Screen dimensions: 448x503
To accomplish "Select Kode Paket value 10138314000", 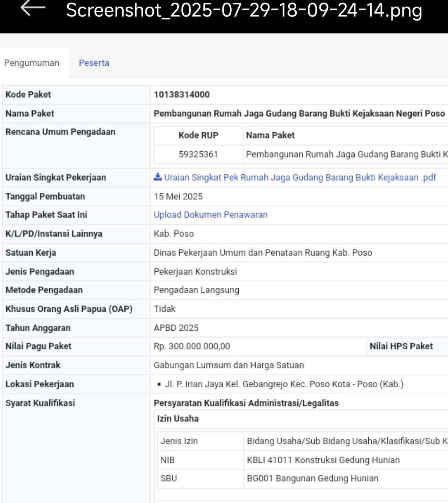I will coord(182,95).
